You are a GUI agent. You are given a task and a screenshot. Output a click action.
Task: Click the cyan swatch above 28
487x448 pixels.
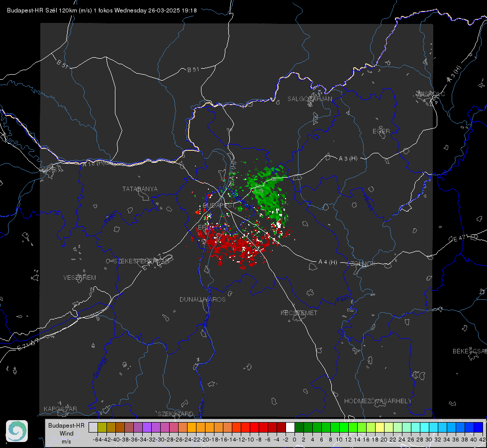pos(425,428)
